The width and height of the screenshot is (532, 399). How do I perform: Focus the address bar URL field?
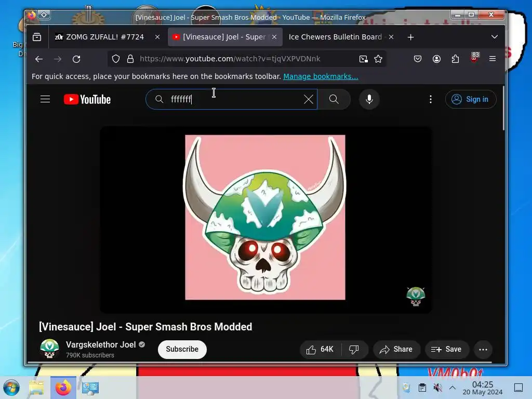(246, 59)
